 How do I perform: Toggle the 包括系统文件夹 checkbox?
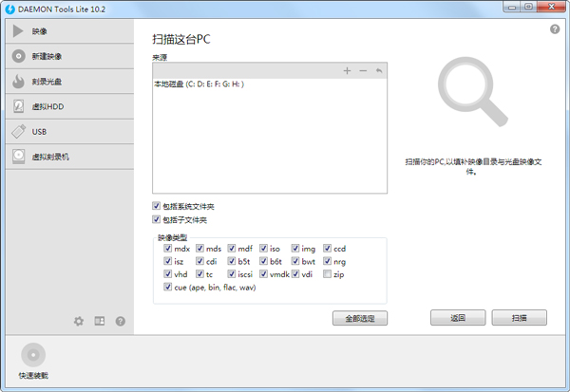coord(157,206)
